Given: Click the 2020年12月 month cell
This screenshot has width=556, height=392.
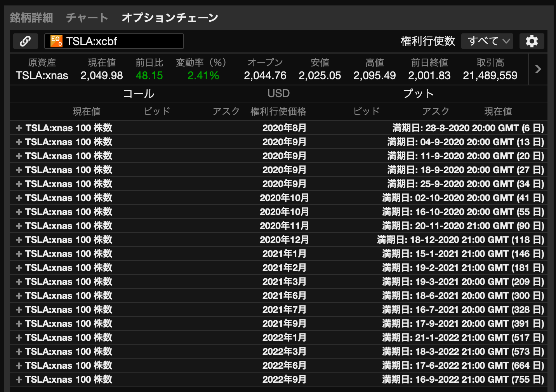Looking at the screenshot, I should (284, 240).
